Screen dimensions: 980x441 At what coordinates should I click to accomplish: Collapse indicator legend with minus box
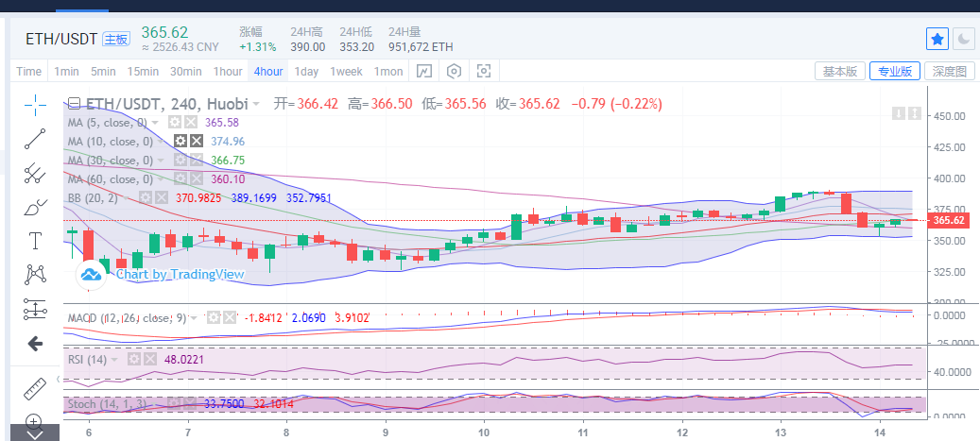point(75,104)
